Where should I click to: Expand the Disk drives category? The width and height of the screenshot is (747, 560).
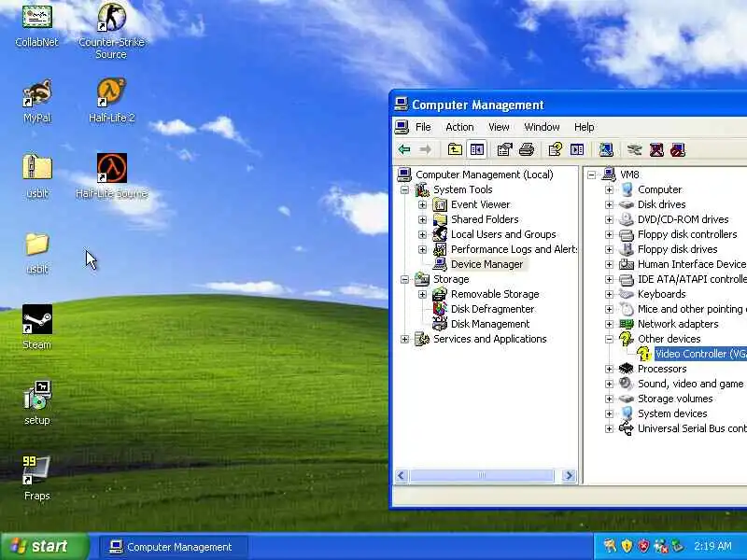click(609, 204)
